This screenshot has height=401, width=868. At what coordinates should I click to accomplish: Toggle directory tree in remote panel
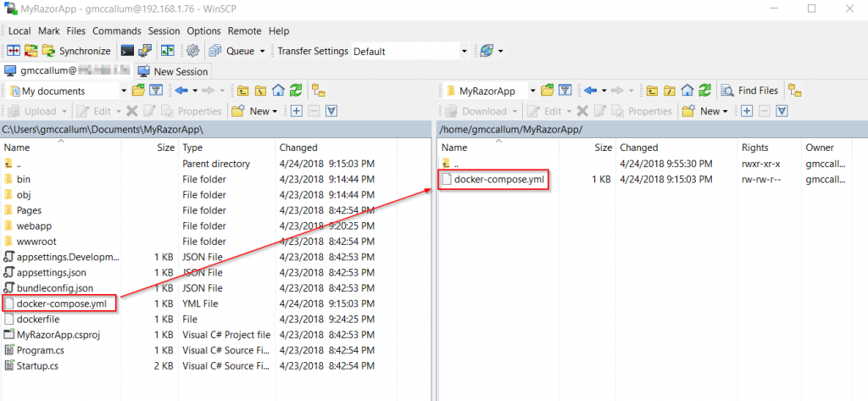pyautogui.click(x=795, y=90)
